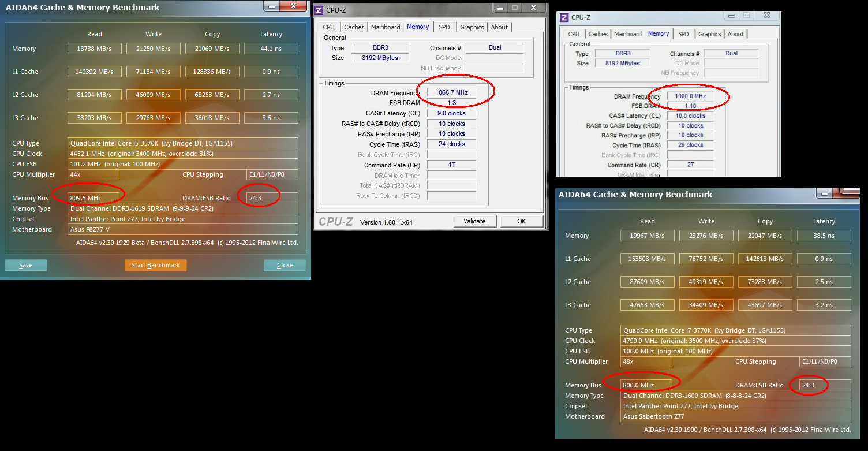
Task: Click the 29 clocks Cycle Time field
Action: 691,145
